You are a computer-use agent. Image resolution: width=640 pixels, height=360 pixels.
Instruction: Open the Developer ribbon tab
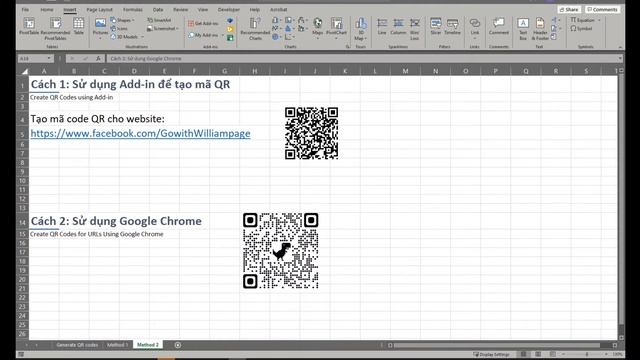229,9
